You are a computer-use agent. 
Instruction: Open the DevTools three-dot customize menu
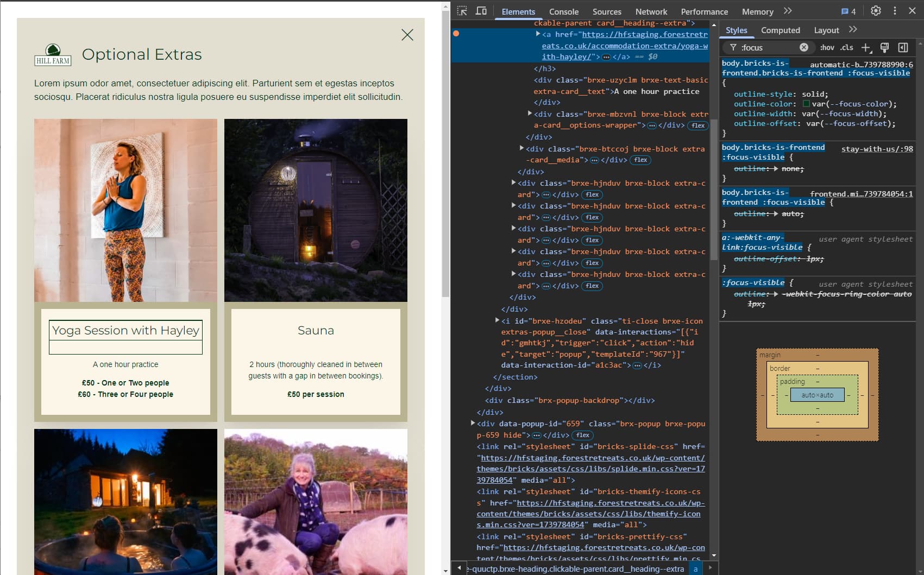coord(895,11)
